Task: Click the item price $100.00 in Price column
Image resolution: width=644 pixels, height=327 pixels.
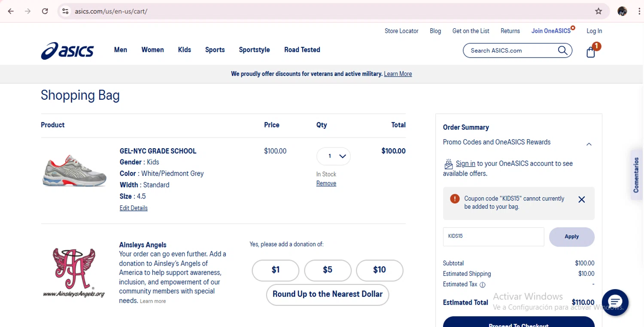Action: (x=275, y=151)
